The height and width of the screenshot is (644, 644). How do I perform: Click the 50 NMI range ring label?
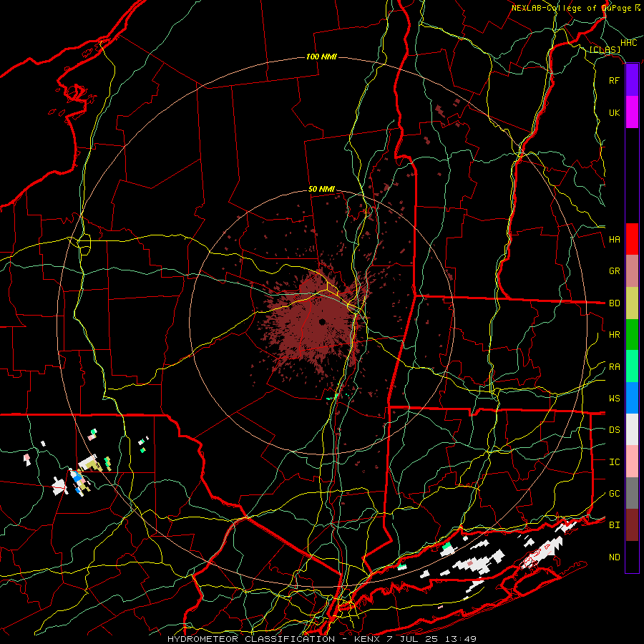tap(321, 190)
